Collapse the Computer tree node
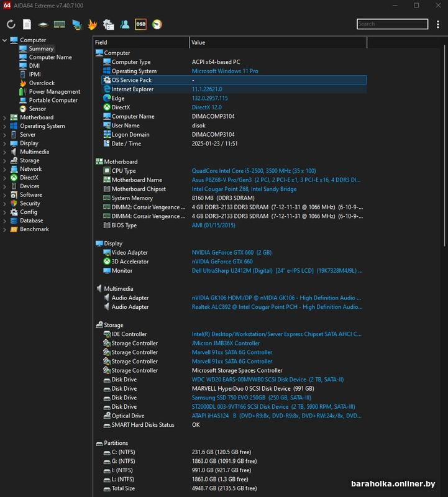The width and height of the screenshot is (448, 497). pyautogui.click(x=4, y=40)
